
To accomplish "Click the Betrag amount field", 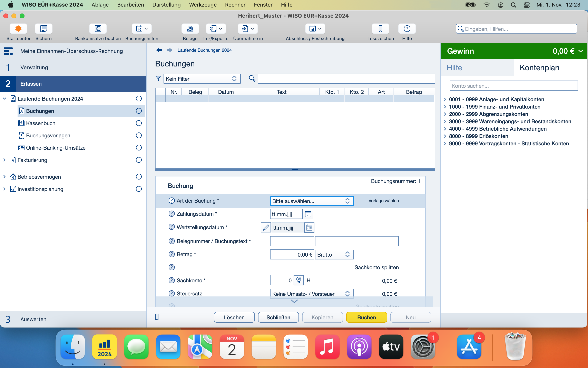I will coord(292,255).
